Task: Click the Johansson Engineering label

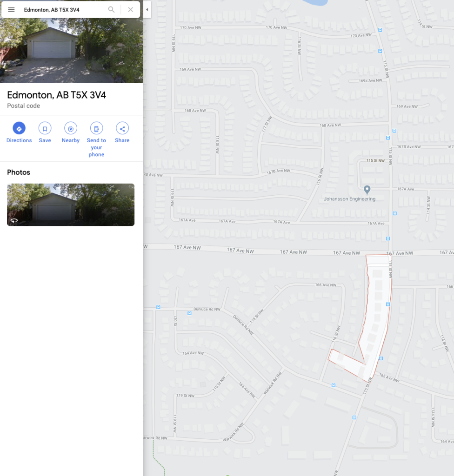Action: click(x=349, y=199)
